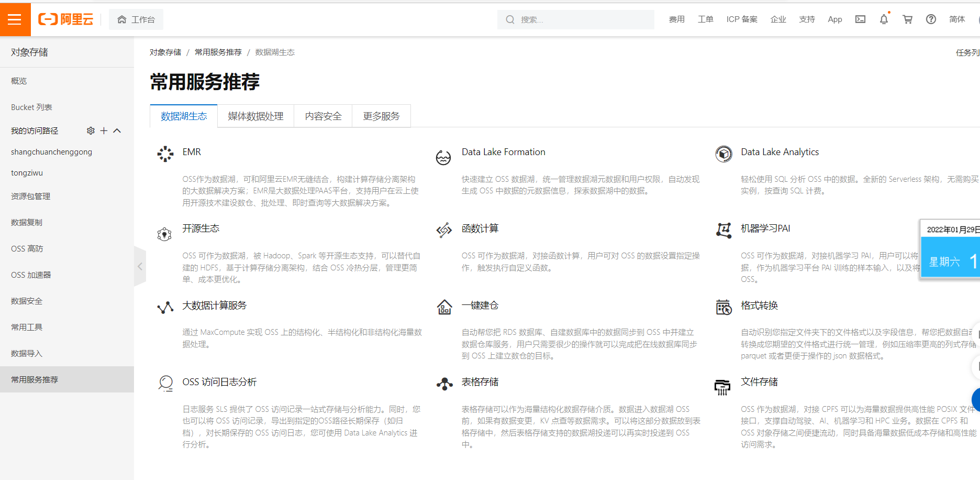Open the orange hamburger main menu

pos(15,19)
